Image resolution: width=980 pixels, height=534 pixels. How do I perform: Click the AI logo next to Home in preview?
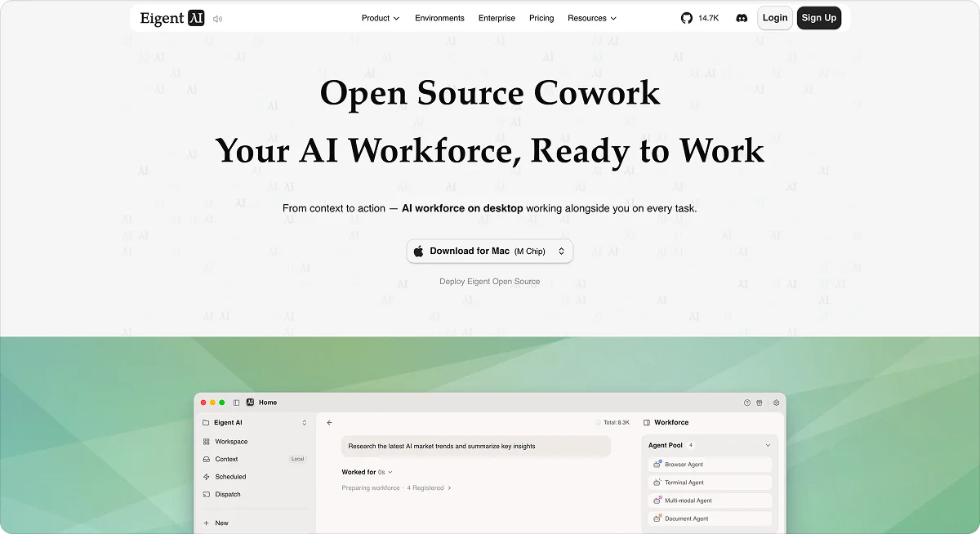tap(250, 403)
